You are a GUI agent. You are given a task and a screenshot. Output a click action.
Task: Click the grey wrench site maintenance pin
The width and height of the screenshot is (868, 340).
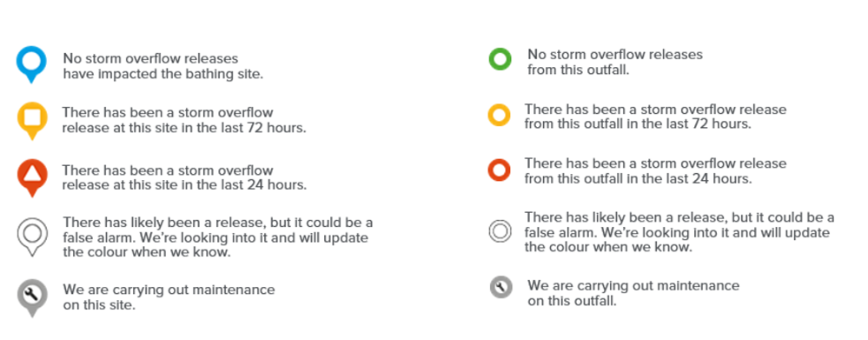tap(32, 298)
